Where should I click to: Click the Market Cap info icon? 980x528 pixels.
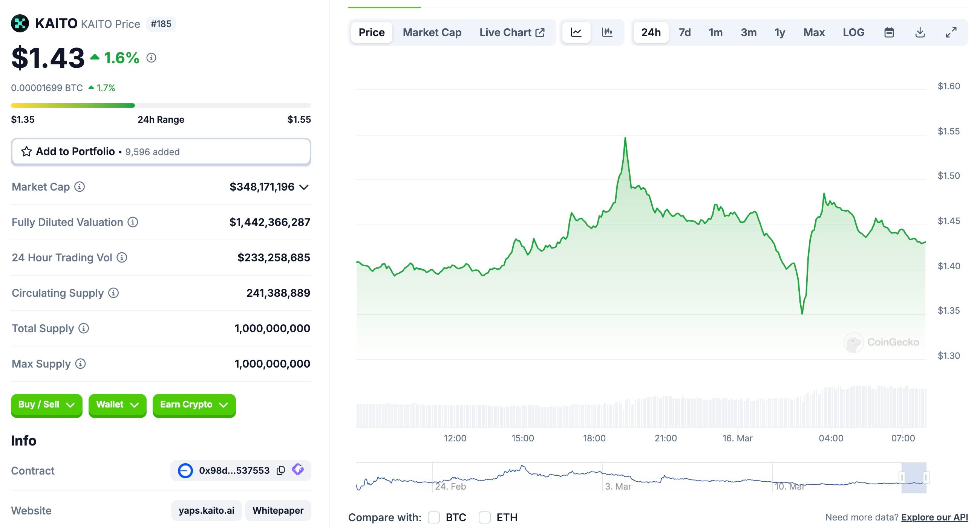point(80,187)
